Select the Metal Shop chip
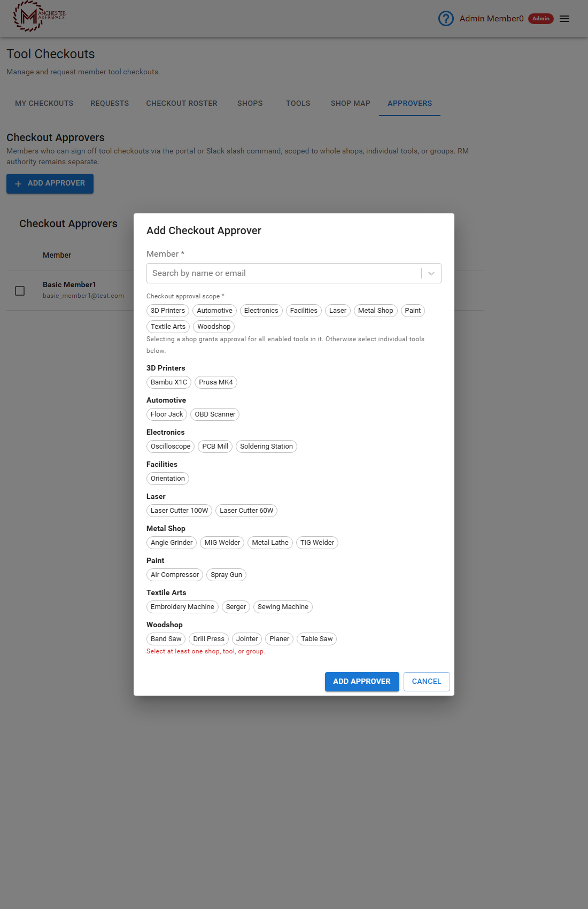 (376, 311)
